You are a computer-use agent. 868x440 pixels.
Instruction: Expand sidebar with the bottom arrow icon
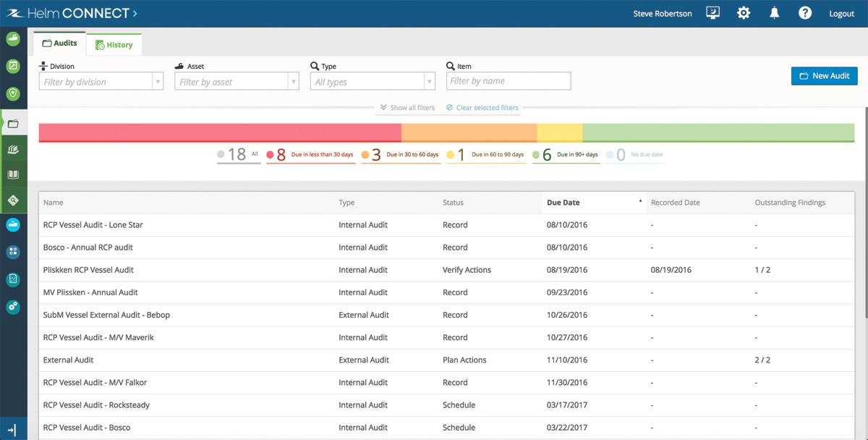coord(13,429)
